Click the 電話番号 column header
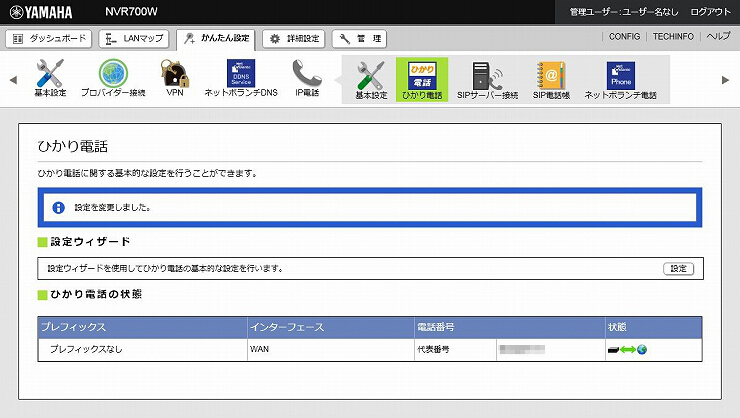The width and height of the screenshot is (740, 418). [x=510, y=327]
